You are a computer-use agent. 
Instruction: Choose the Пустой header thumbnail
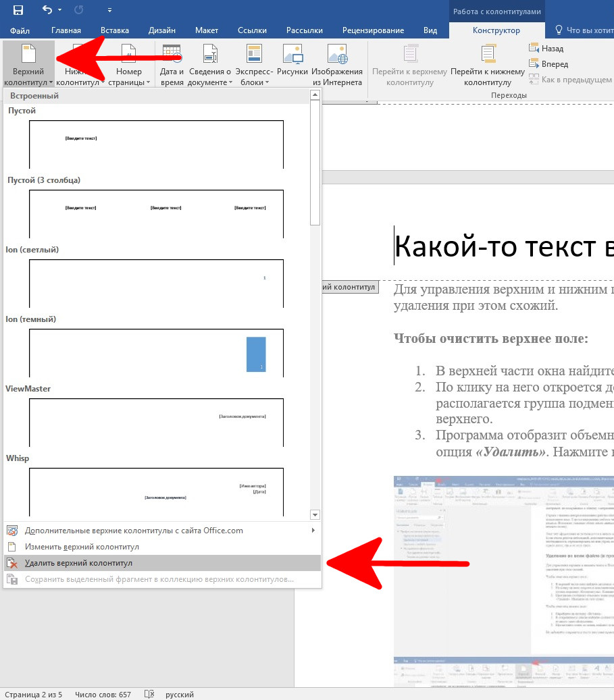tap(157, 144)
